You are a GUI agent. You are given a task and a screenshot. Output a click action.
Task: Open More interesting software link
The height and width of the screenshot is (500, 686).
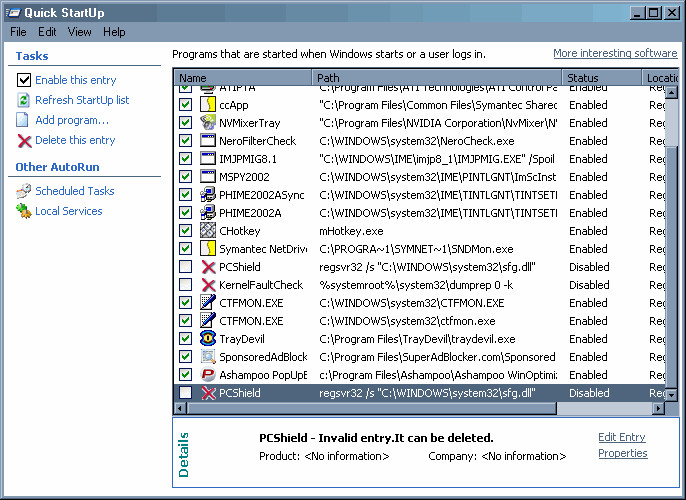(615, 53)
